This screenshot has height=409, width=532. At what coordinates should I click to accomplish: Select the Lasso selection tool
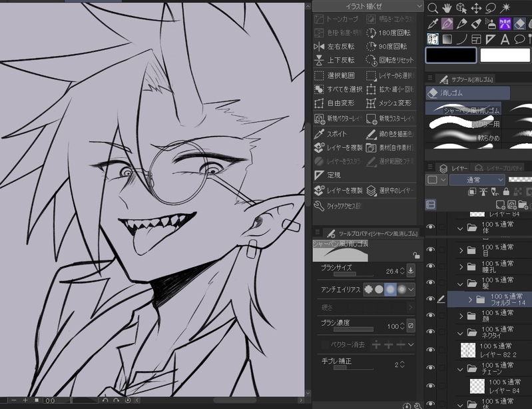(x=491, y=8)
